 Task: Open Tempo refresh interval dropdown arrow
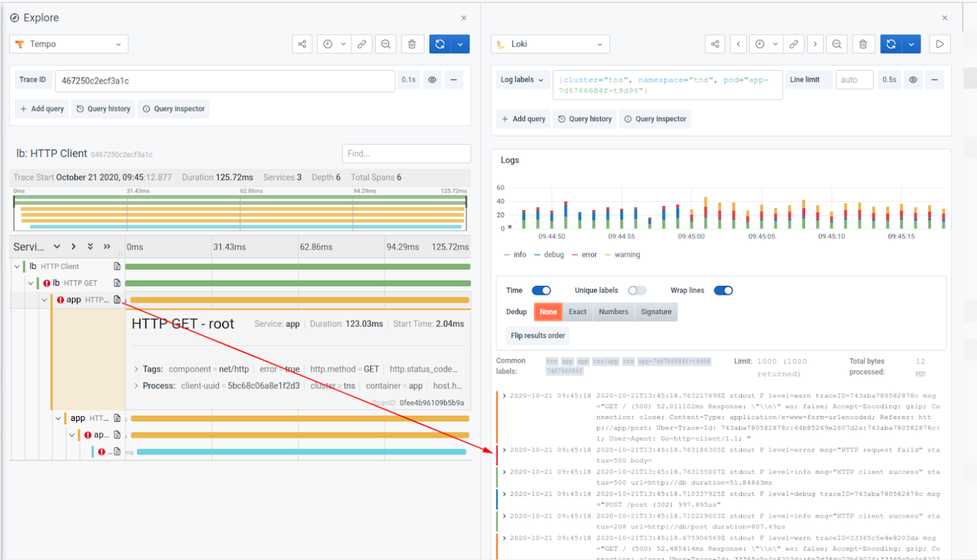pyautogui.click(x=460, y=44)
